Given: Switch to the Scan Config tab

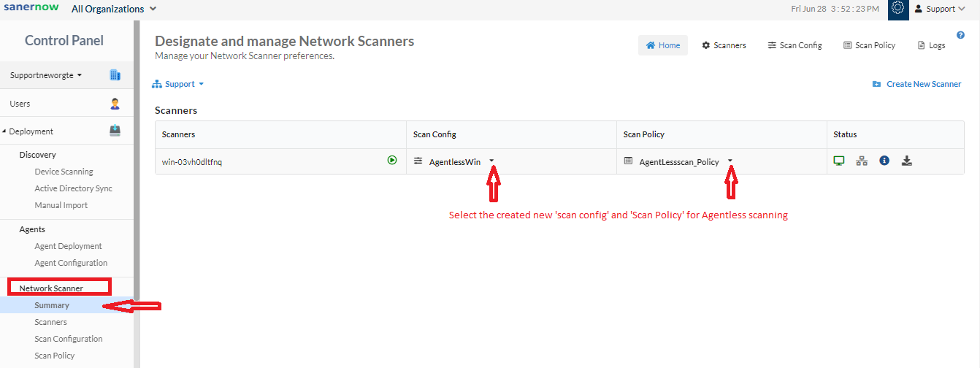Looking at the screenshot, I should click(x=795, y=45).
